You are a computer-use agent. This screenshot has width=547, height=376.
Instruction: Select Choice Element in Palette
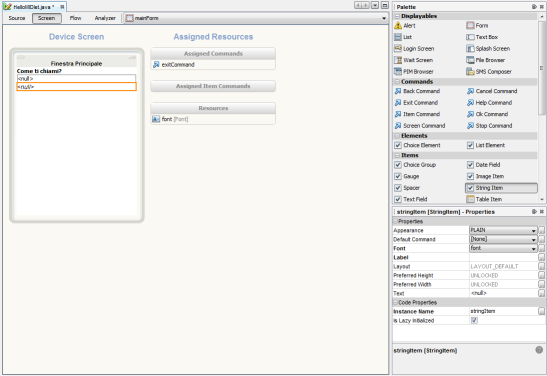(x=418, y=145)
